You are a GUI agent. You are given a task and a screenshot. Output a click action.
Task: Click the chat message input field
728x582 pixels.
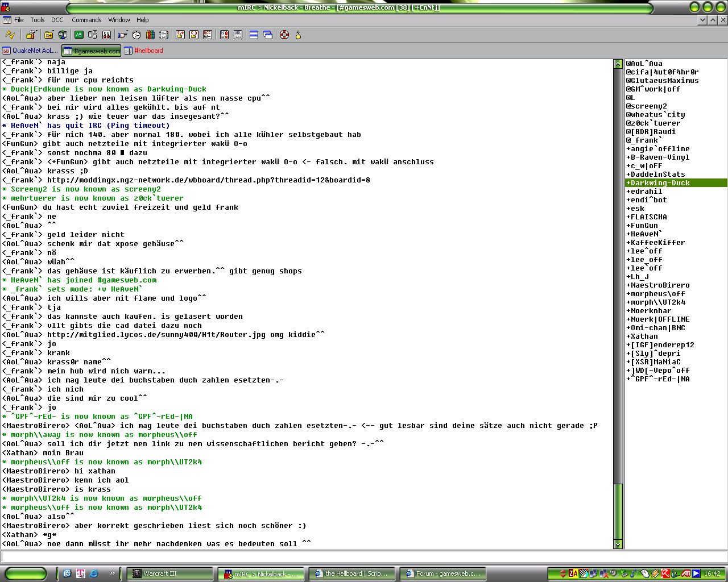(x=364, y=556)
